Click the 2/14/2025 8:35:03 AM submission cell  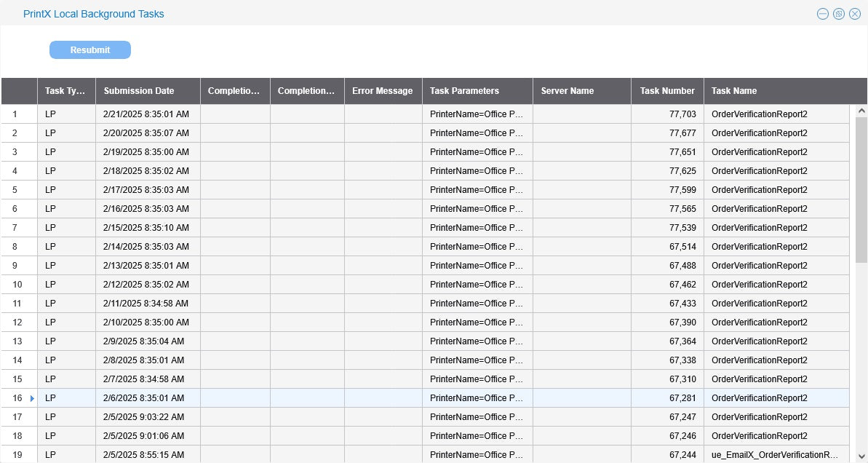tap(146, 247)
